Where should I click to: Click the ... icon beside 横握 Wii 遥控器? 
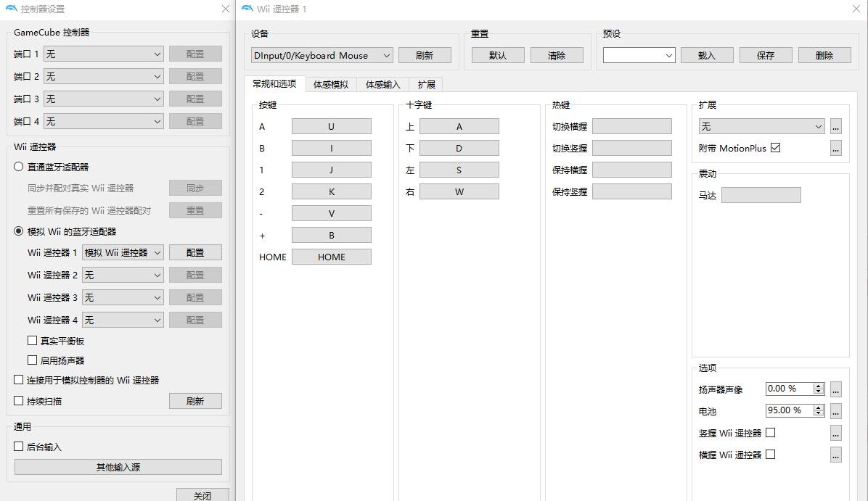coord(835,455)
